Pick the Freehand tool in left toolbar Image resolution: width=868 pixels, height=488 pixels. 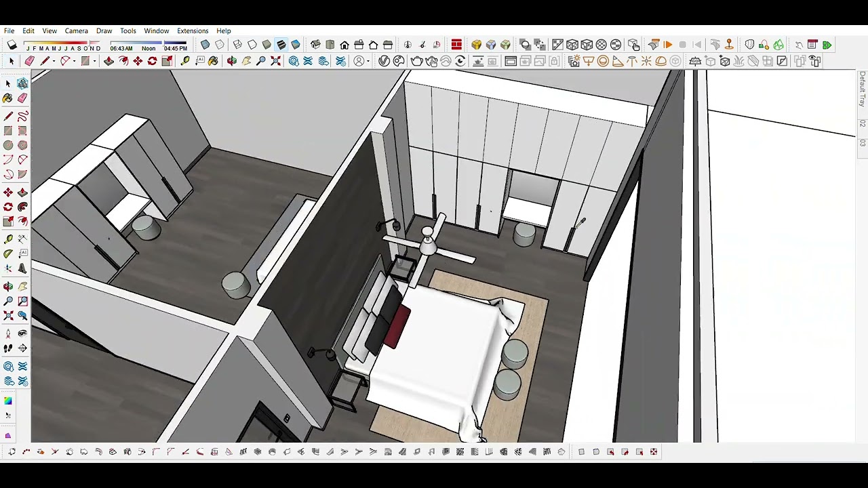click(x=22, y=115)
